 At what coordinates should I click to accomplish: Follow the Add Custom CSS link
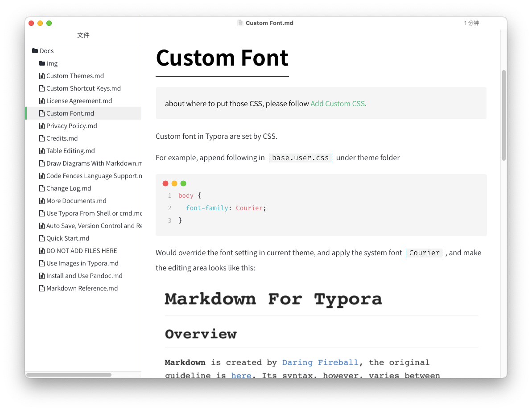pos(338,104)
